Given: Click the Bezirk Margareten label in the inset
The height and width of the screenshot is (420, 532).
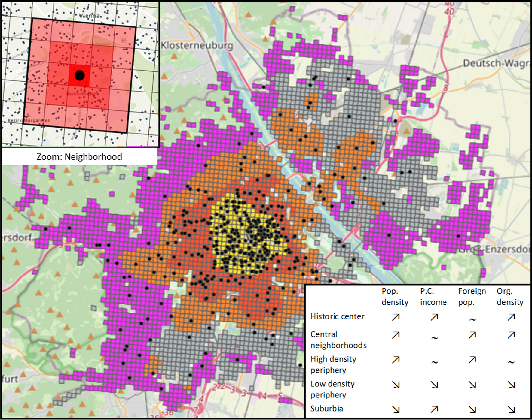Looking at the screenshot, I should pyautogui.click(x=29, y=120).
